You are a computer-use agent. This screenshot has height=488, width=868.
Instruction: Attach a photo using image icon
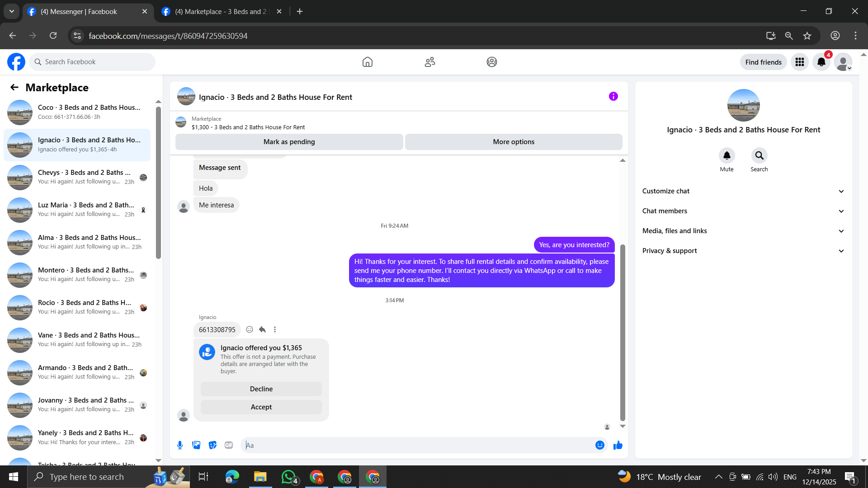pyautogui.click(x=196, y=445)
